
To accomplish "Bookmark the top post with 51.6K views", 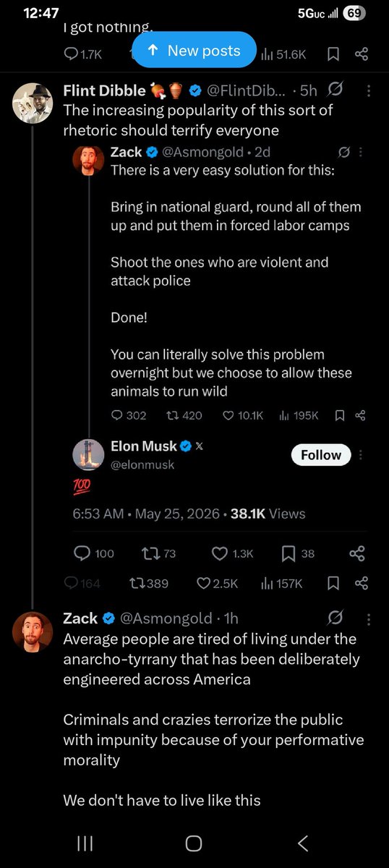I will (333, 54).
